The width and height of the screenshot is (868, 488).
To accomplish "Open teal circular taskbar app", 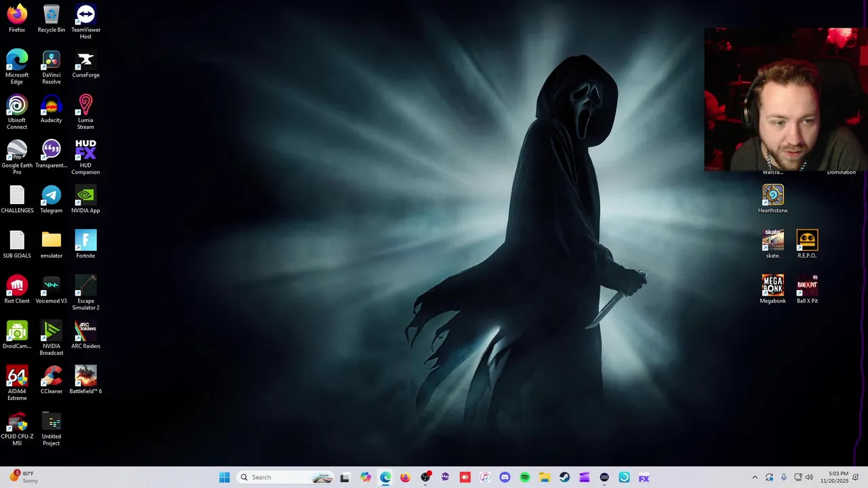I will [624, 477].
